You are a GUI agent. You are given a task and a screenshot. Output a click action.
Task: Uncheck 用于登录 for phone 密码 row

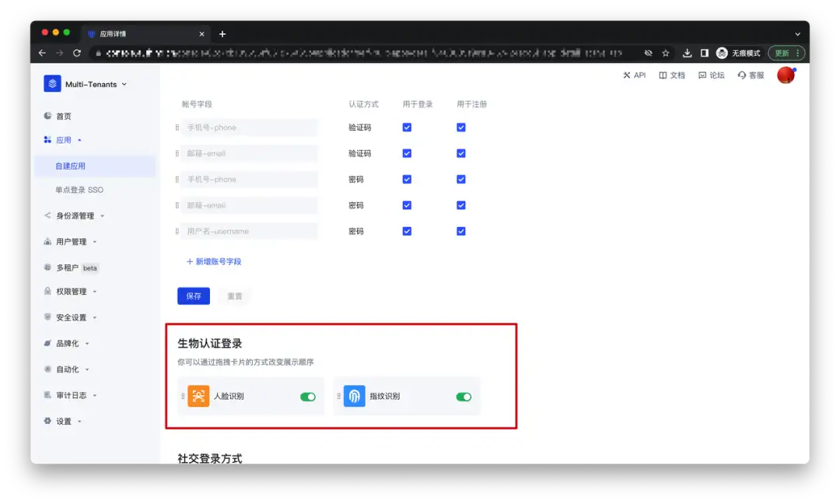(407, 180)
